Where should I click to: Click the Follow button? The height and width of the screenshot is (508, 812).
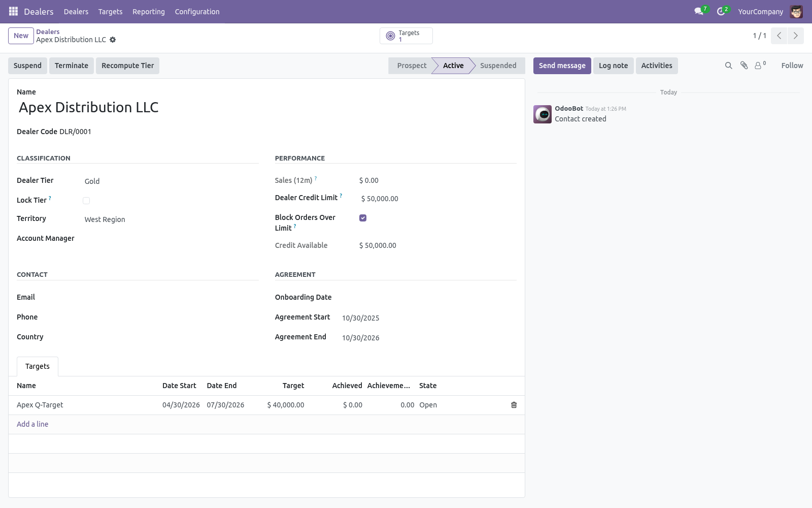[x=792, y=66]
